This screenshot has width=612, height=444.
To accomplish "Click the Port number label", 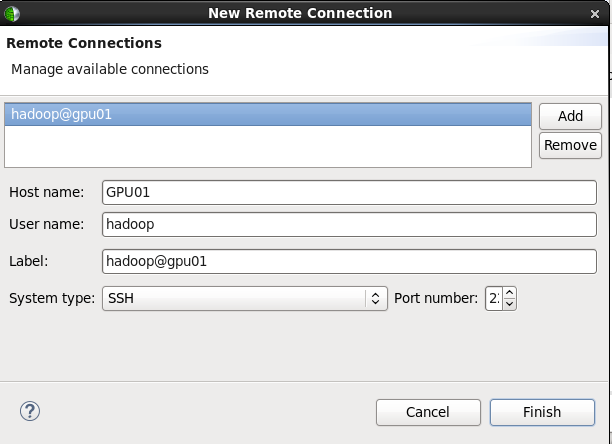I will pos(436,298).
